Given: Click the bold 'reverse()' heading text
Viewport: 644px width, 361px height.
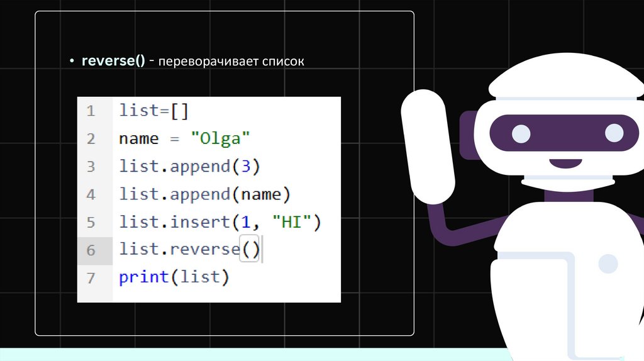Looking at the screenshot, I should (113, 61).
